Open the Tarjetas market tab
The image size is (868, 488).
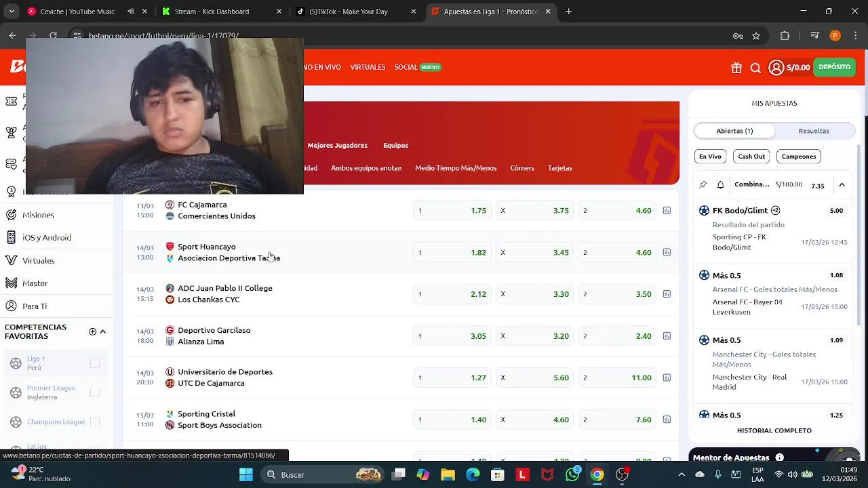coord(560,168)
